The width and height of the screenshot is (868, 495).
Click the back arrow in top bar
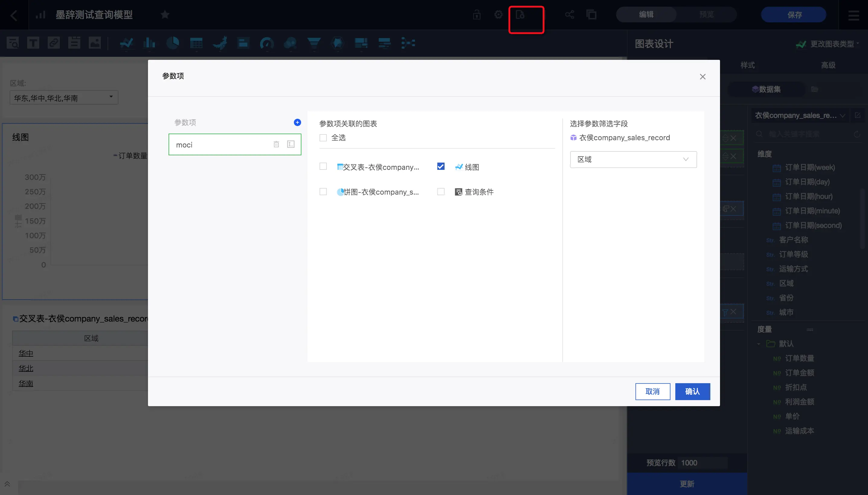[14, 15]
